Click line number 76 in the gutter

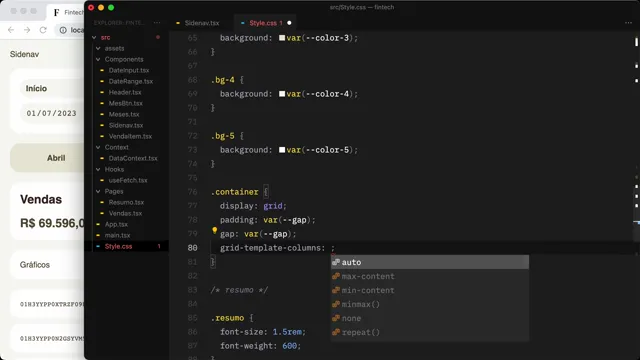pos(192,192)
